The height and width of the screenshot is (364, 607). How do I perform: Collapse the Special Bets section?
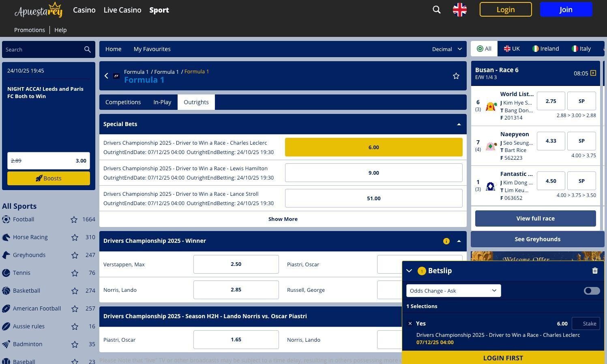point(459,124)
